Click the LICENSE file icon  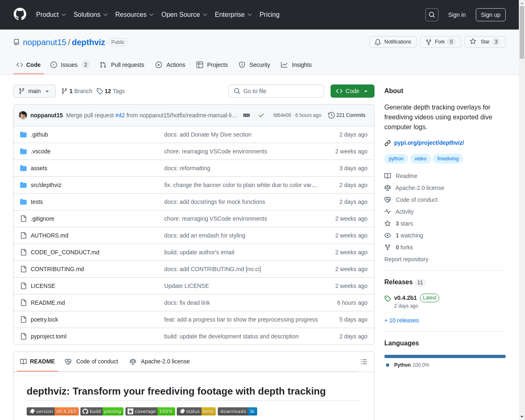(23, 286)
